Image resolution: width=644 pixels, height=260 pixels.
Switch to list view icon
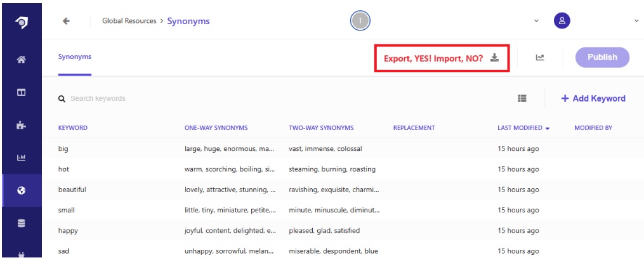[522, 98]
